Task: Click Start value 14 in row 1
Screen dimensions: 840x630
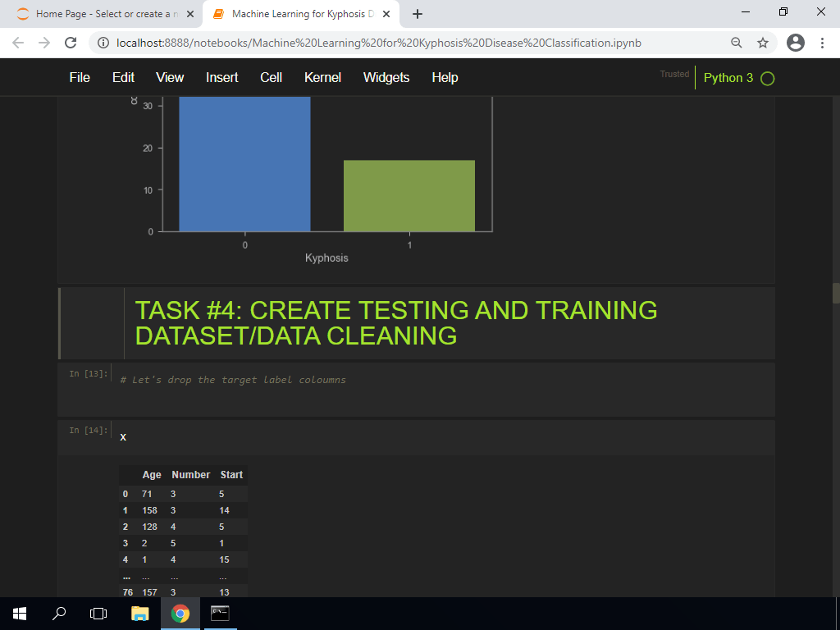Action: [225, 510]
